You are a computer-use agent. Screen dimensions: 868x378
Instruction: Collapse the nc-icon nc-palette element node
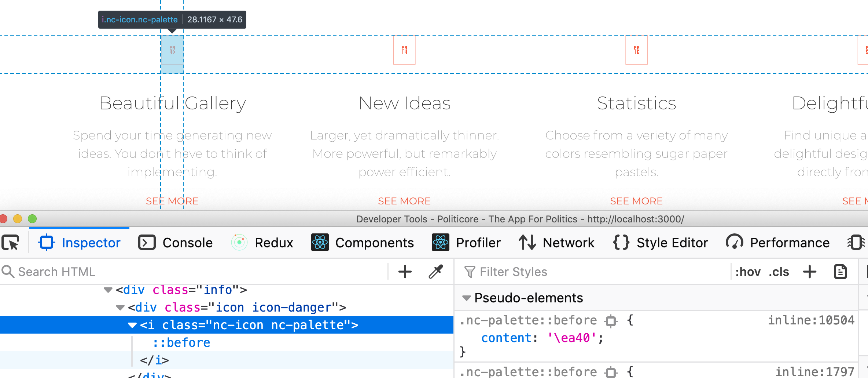(132, 325)
